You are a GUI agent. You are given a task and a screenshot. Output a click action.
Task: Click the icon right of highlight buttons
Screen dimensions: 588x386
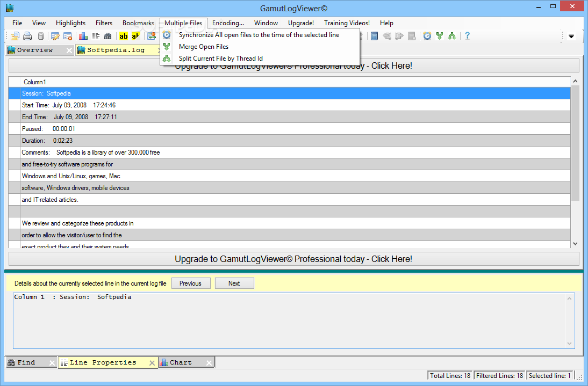(152, 36)
